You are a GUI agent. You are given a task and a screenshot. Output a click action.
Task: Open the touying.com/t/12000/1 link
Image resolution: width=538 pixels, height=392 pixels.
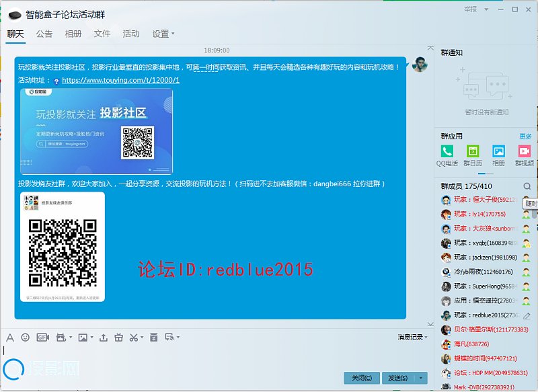coord(121,80)
